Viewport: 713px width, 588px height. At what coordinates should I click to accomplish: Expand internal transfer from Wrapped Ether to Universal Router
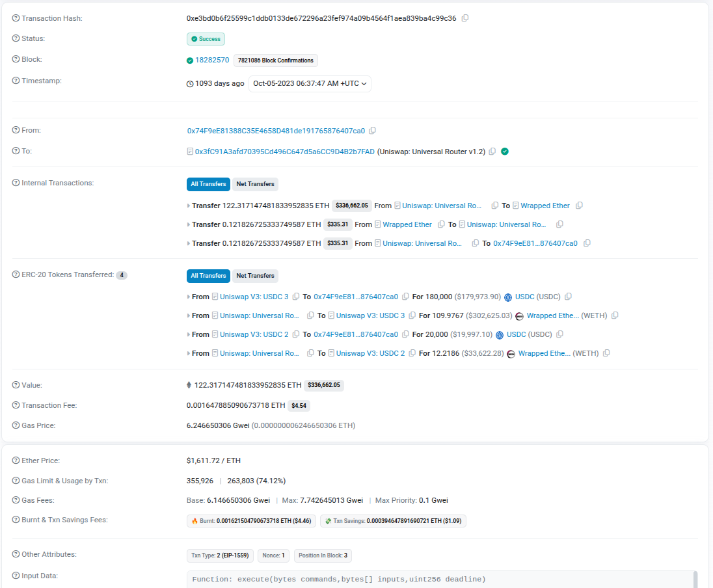[x=188, y=224]
